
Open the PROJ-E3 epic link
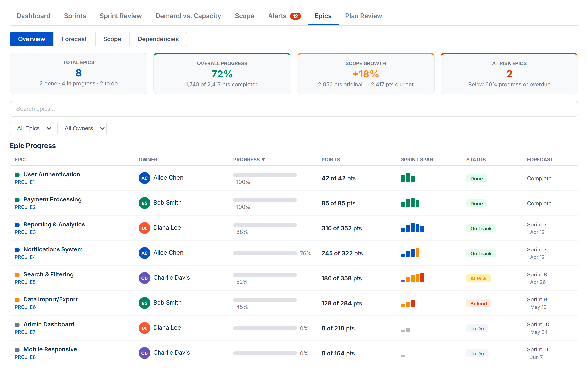[25, 232]
